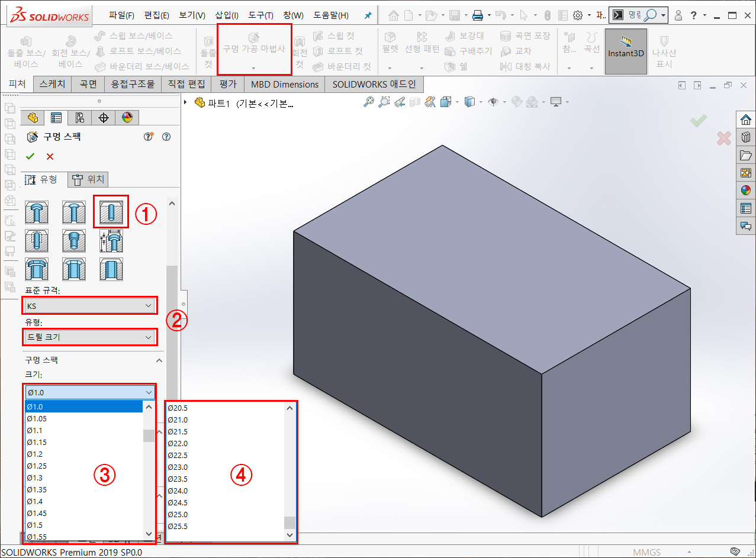Open hole spec help question mark
The image size is (756, 558).
pyautogui.click(x=166, y=137)
